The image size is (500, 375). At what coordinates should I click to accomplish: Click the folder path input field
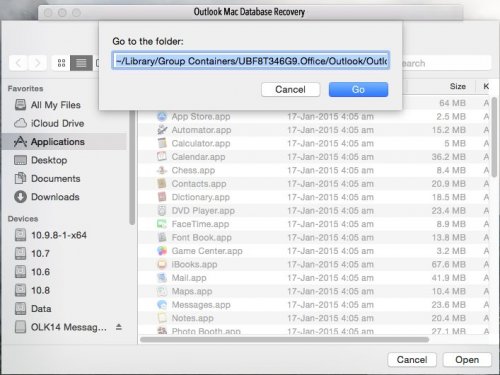(x=251, y=61)
